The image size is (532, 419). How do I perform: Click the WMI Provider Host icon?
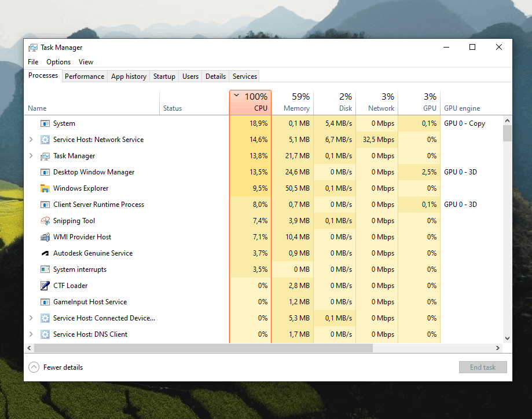[x=45, y=237]
